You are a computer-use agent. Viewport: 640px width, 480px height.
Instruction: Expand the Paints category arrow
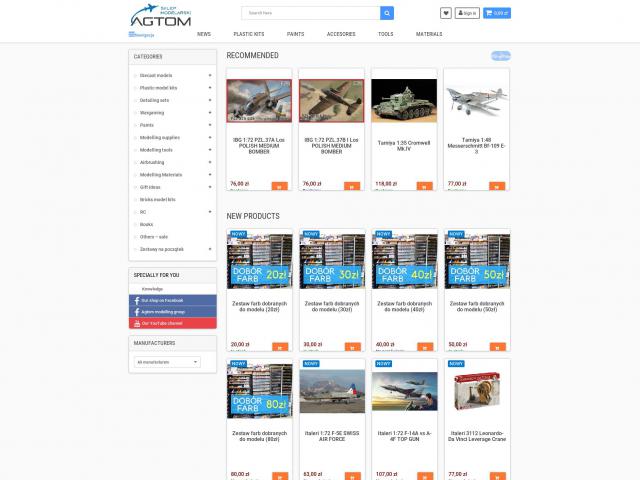210,125
